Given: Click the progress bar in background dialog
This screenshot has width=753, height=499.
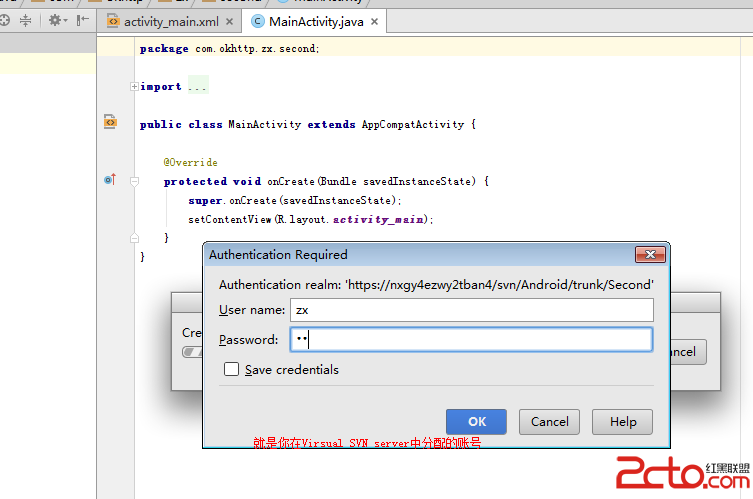Looking at the screenshot, I should pyautogui.click(x=192, y=352).
